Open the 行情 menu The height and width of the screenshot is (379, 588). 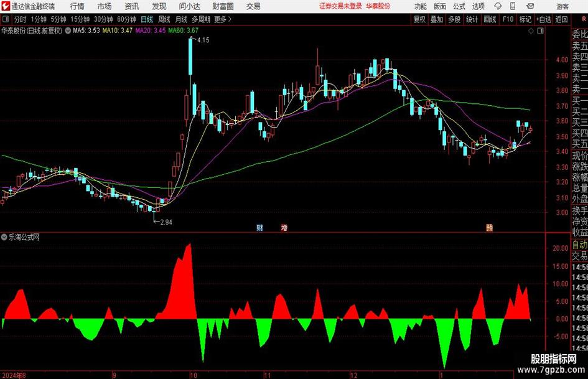pyautogui.click(x=77, y=6)
